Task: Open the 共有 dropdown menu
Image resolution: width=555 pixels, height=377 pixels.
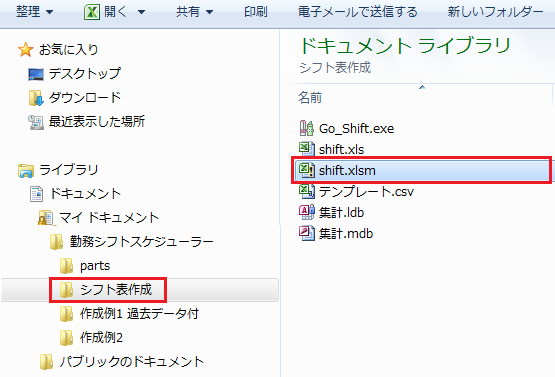Action: (x=195, y=12)
